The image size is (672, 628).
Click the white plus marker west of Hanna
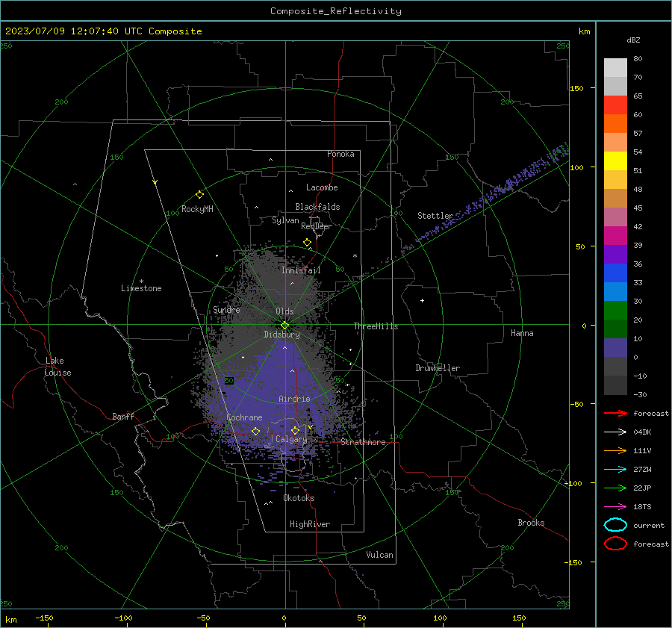pyautogui.click(x=422, y=300)
